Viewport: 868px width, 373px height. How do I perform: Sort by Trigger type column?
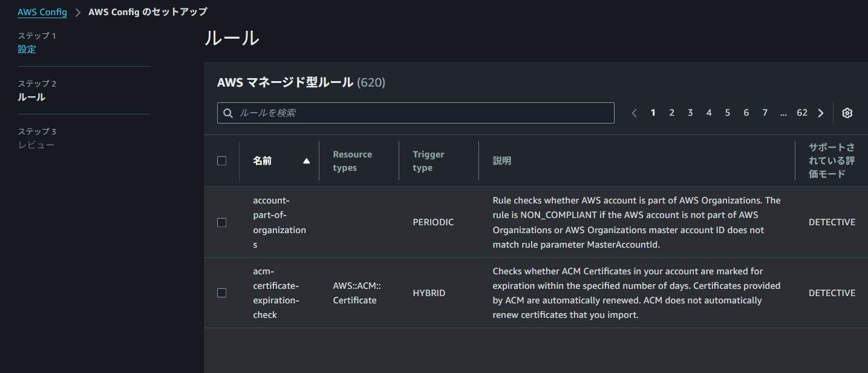[x=428, y=161]
